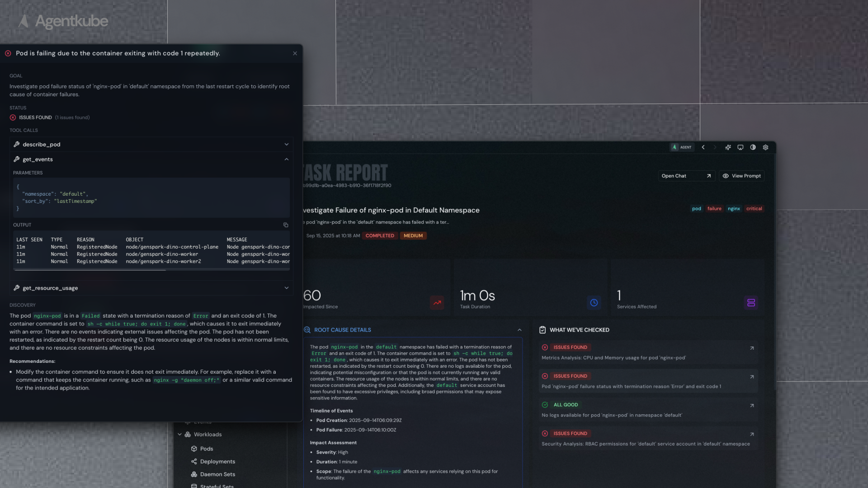Viewport: 868px width, 488px height.
Task: Click the Open Chat button
Action: pyautogui.click(x=686, y=176)
